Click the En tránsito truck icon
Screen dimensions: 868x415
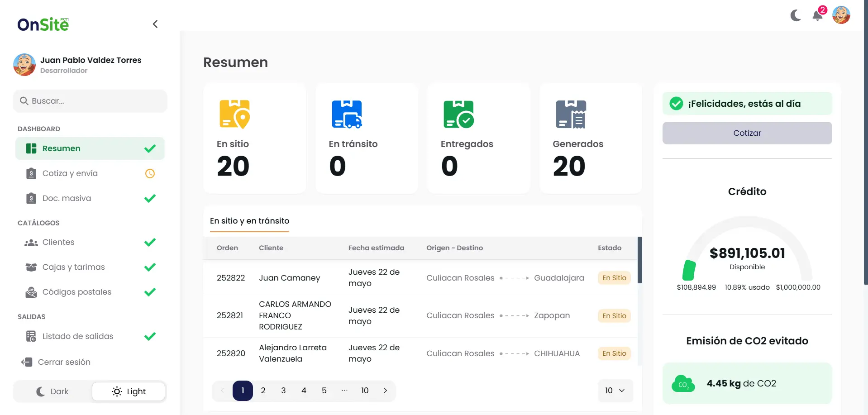click(x=347, y=114)
